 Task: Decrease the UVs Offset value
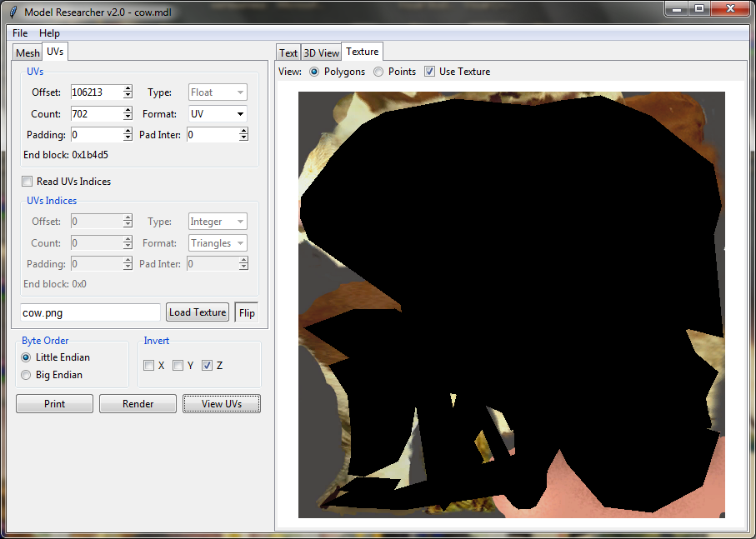(128, 96)
